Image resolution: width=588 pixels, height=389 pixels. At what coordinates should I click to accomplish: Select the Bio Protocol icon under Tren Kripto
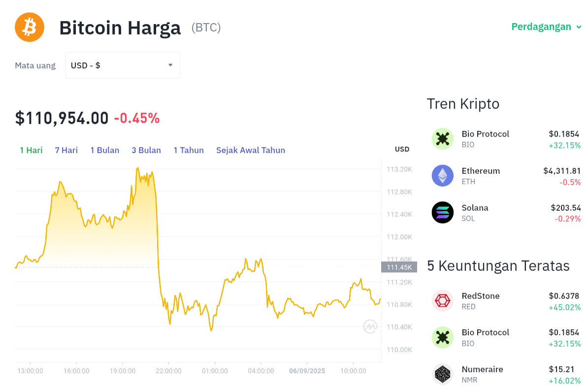[x=442, y=139]
